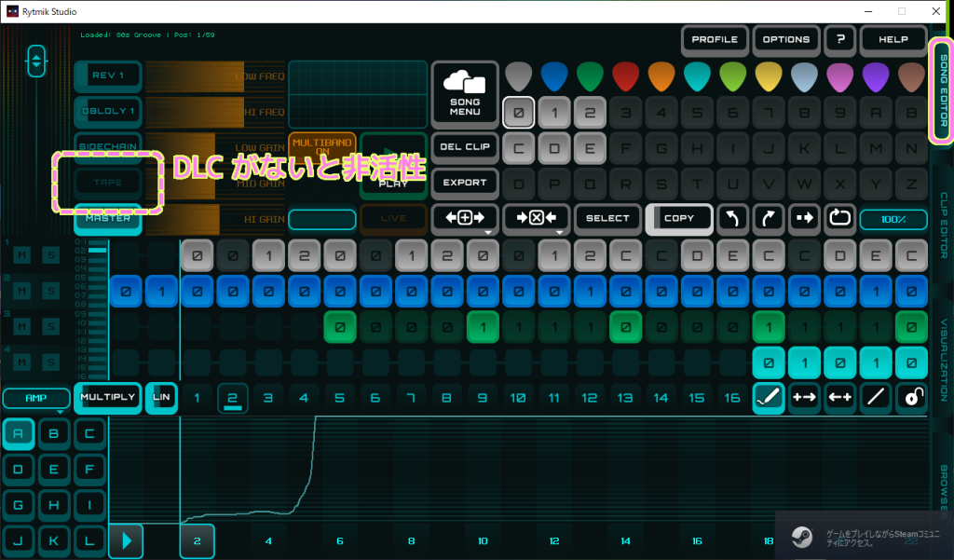Screen dimensions: 954x560
Task: Open the OPTIONS menu
Action: point(786,39)
